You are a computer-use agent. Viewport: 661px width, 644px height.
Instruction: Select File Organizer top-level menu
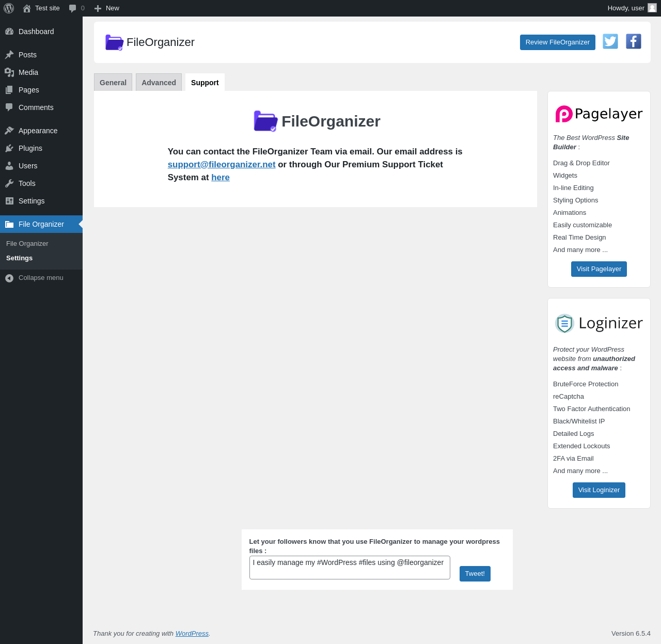tap(41, 224)
